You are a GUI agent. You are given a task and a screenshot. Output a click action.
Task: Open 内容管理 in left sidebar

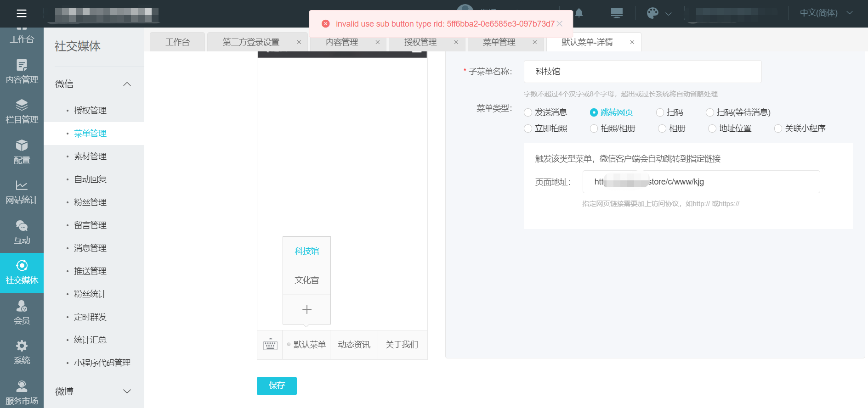(x=22, y=71)
